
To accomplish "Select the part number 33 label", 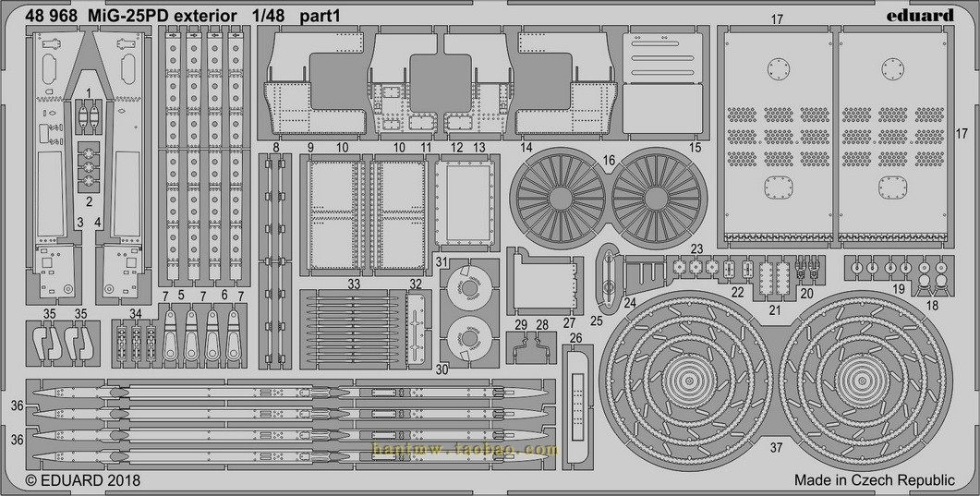I will [354, 284].
